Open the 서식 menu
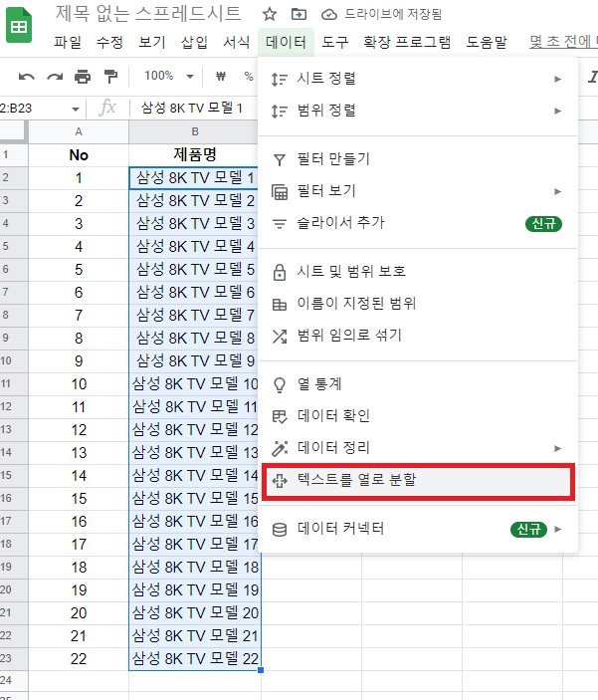This screenshot has width=598, height=700. [x=237, y=43]
